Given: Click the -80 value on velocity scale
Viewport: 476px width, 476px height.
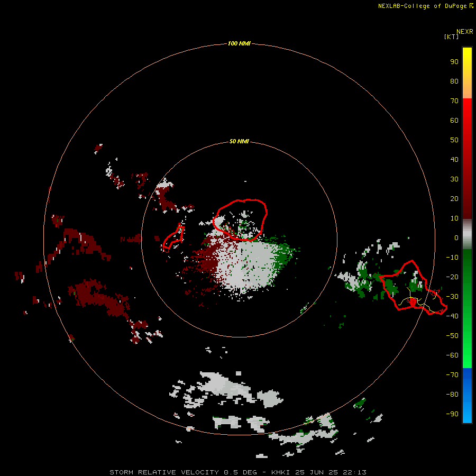Looking at the screenshot, I should tap(452, 395).
